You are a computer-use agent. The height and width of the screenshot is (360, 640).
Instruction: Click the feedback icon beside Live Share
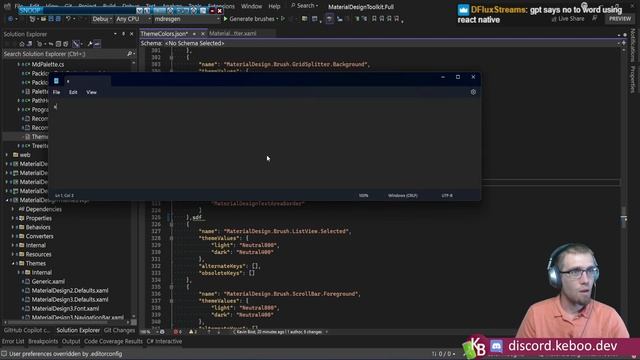point(595,19)
